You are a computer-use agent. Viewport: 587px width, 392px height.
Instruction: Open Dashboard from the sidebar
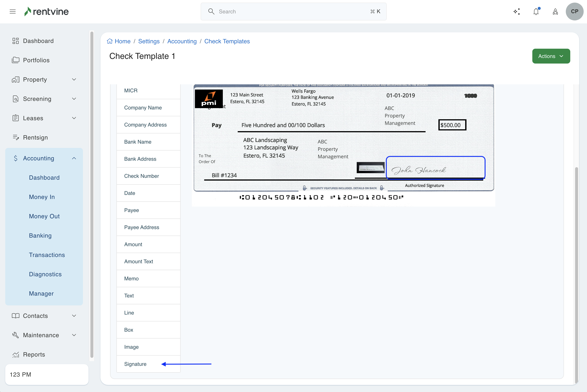pos(38,41)
